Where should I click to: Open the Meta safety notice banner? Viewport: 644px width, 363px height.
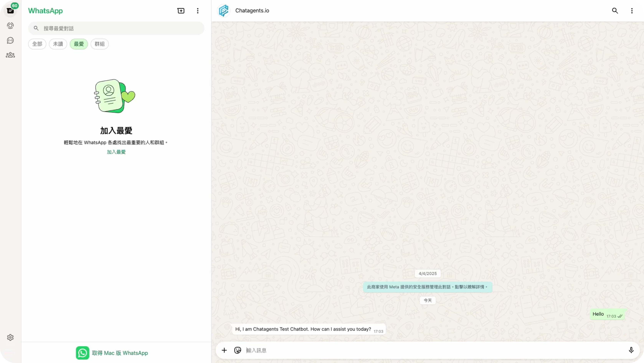coord(428,287)
